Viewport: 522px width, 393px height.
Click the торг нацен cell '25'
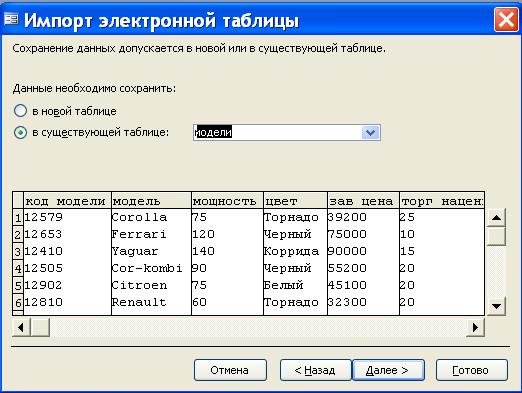tap(442, 217)
